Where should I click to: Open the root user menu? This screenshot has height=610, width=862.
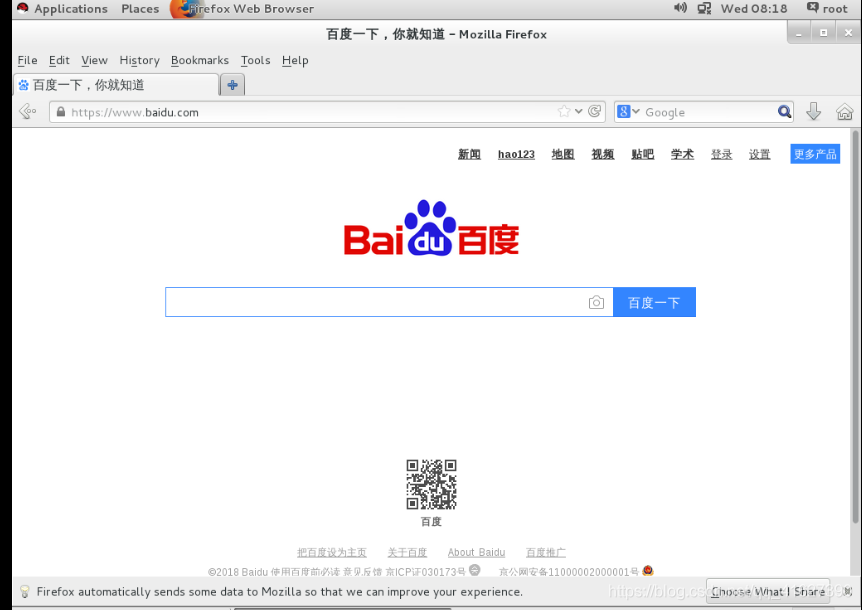tap(827, 8)
